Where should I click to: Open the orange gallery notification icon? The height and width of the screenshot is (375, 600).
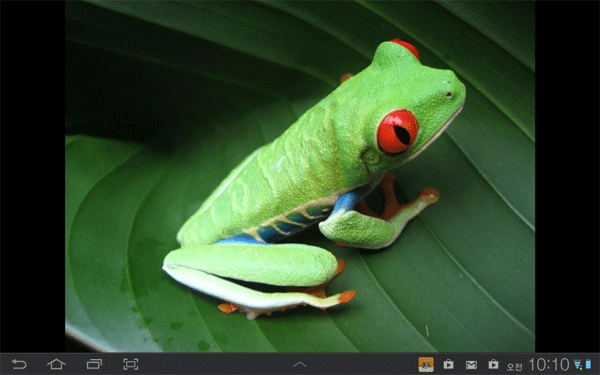tap(426, 364)
